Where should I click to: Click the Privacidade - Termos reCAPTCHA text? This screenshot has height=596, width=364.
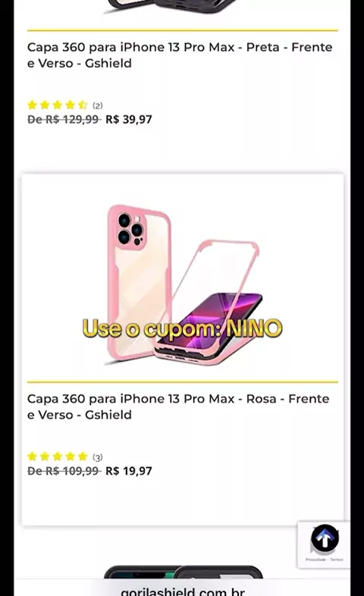324,560
